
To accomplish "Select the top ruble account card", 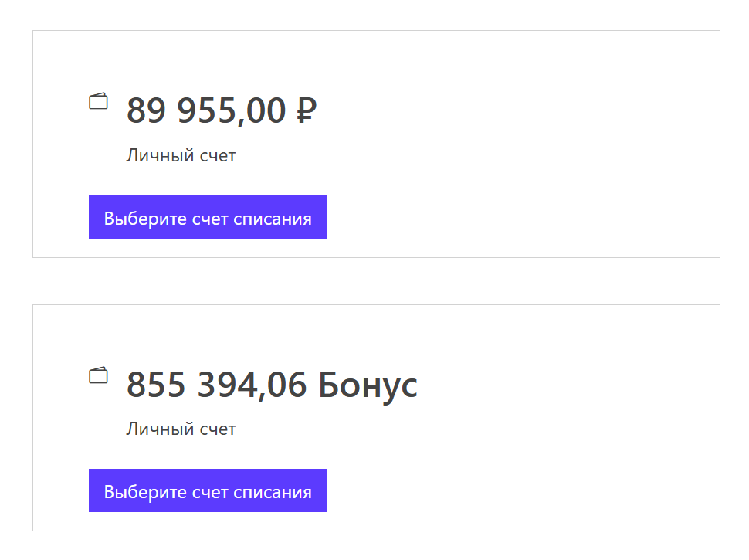I will [374, 142].
